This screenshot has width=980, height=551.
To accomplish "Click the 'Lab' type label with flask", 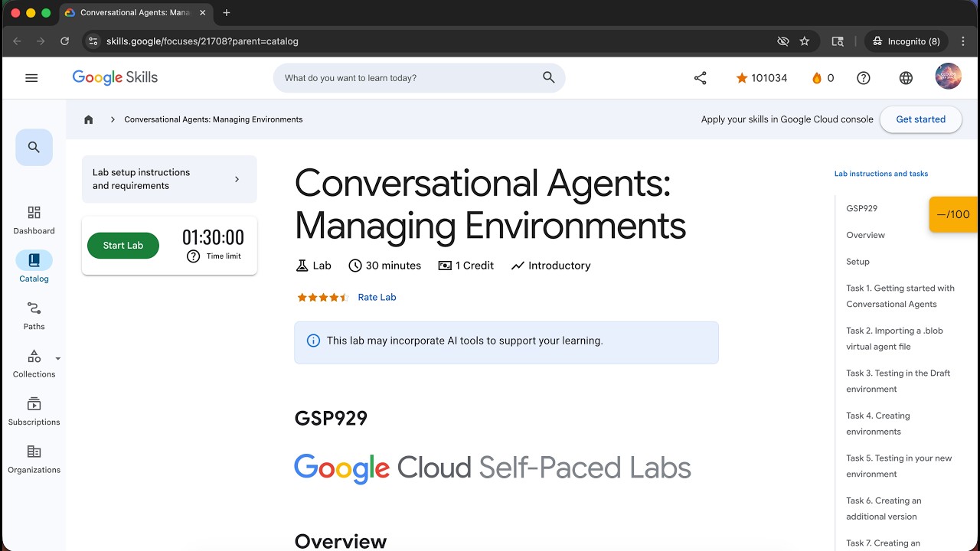I will [x=314, y=266].
